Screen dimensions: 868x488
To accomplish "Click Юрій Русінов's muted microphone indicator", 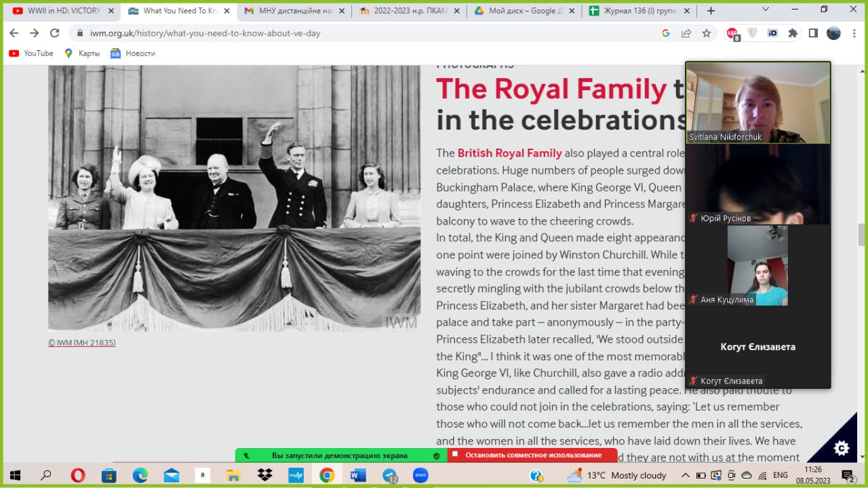I will [x=693, y=219].
